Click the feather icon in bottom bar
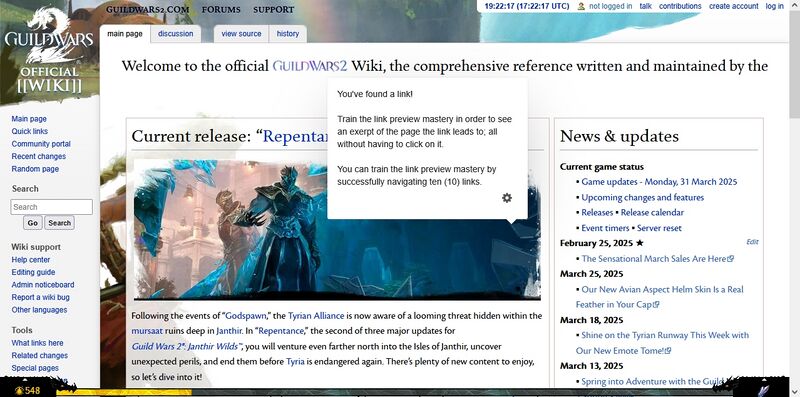Viewport: 800px width, 397px height. pos(764,390)
